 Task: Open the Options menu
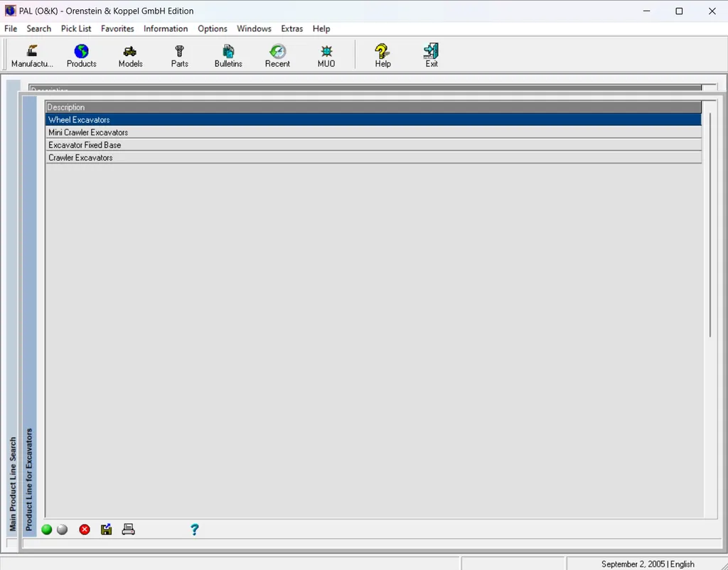tap(212, 28)
